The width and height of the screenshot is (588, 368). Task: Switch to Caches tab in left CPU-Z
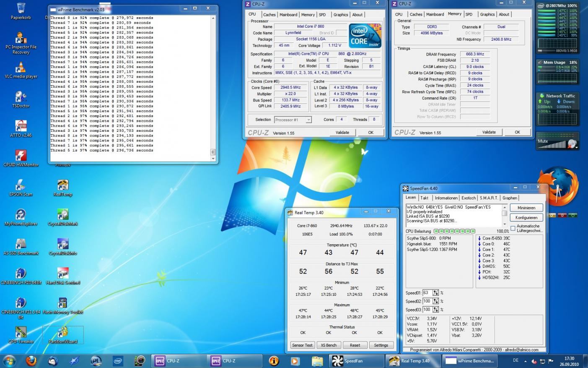point(269,15)
